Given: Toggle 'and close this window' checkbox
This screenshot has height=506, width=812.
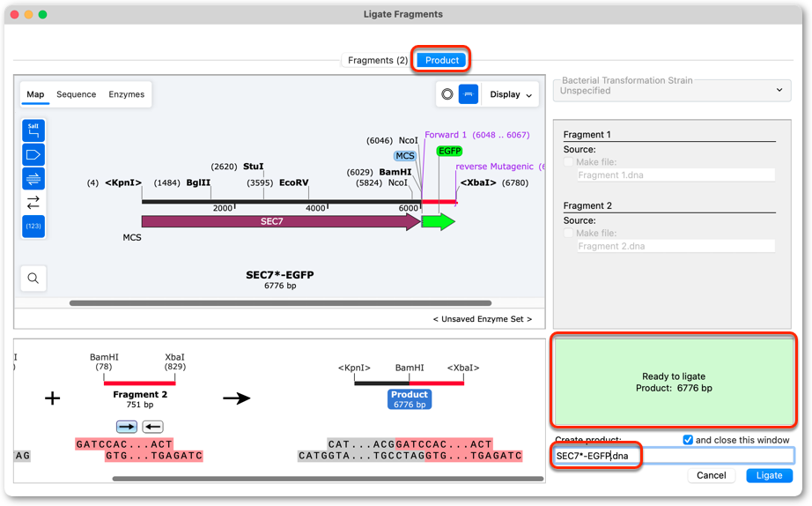Looking at the screenshot, I should coord(688,440).
